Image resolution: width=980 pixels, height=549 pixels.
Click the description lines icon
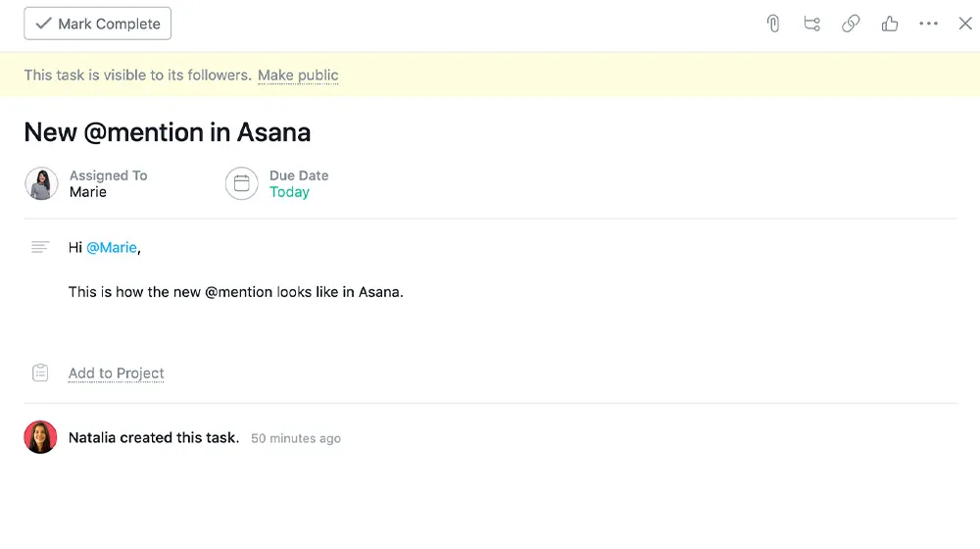pos(40,247)
